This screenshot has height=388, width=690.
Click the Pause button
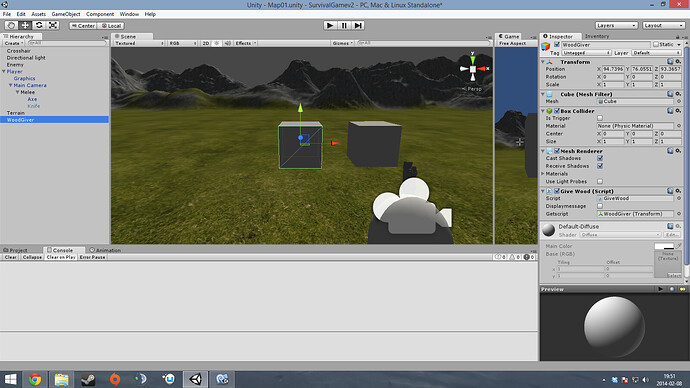344,26
